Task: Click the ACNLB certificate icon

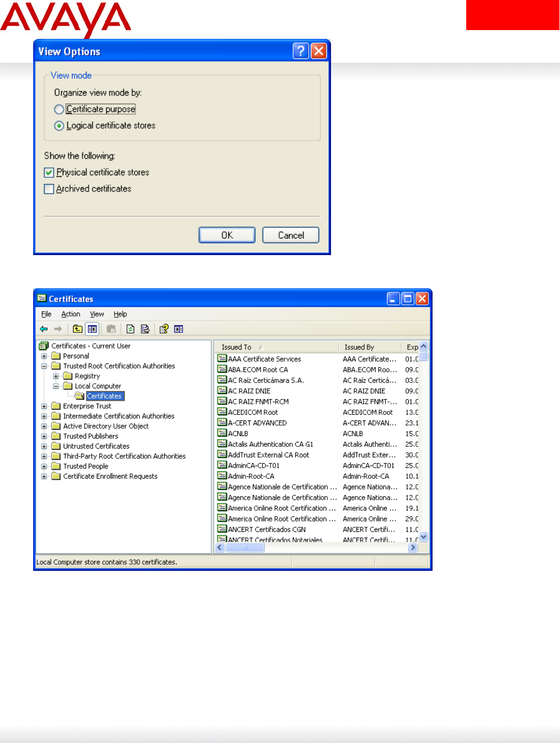Action: click(222, 433)
